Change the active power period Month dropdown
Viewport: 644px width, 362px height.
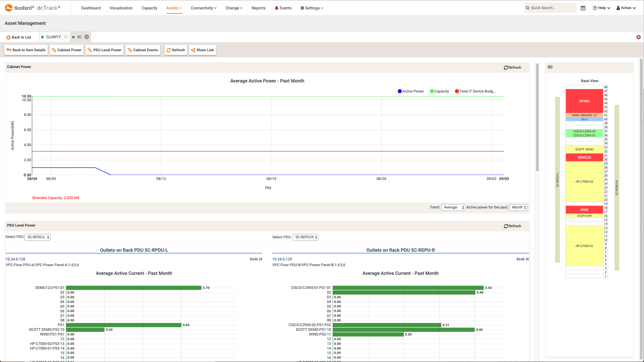click(518, 207)
